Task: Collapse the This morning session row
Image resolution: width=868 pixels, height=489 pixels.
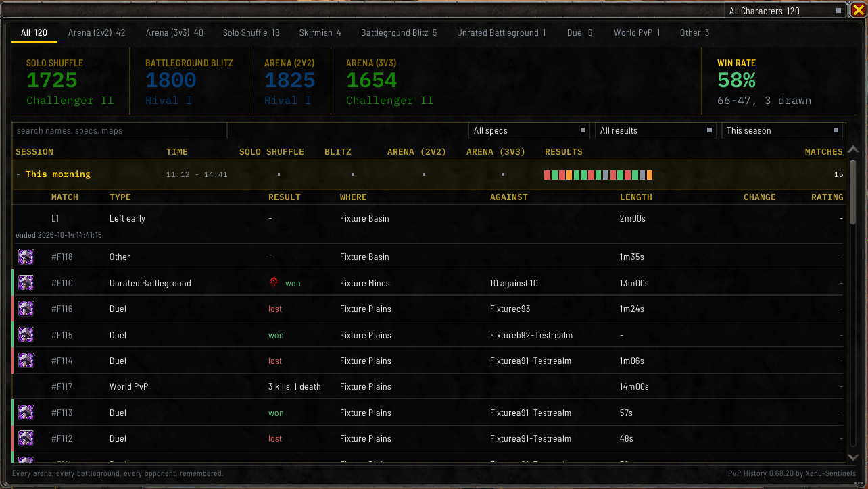Action: (x=429, y=174)
